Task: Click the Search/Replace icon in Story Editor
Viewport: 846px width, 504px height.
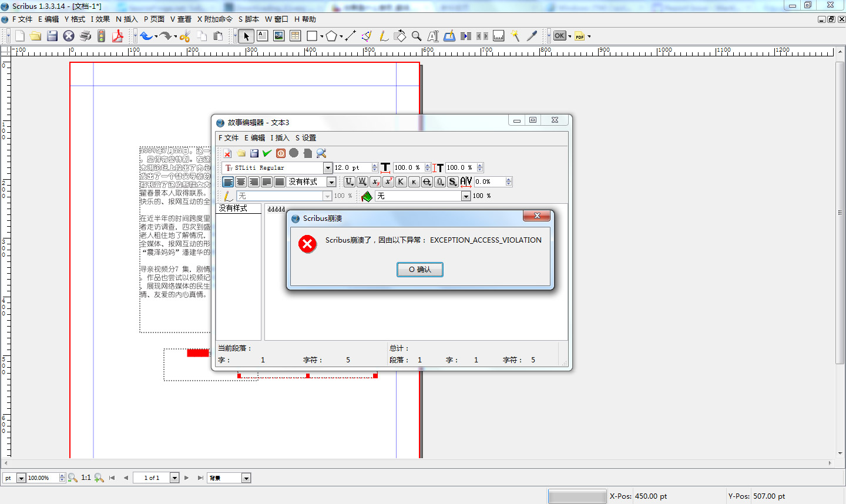Action: (x=321, y=153)
